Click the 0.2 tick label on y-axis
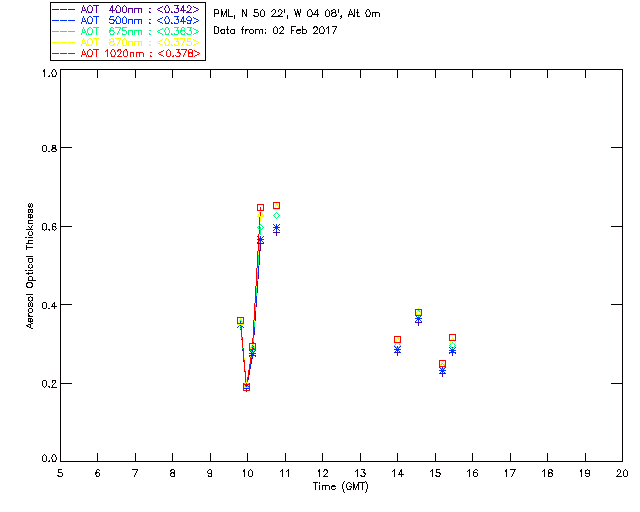The height and width of the screenshot is (512, 640). [49, 384]
